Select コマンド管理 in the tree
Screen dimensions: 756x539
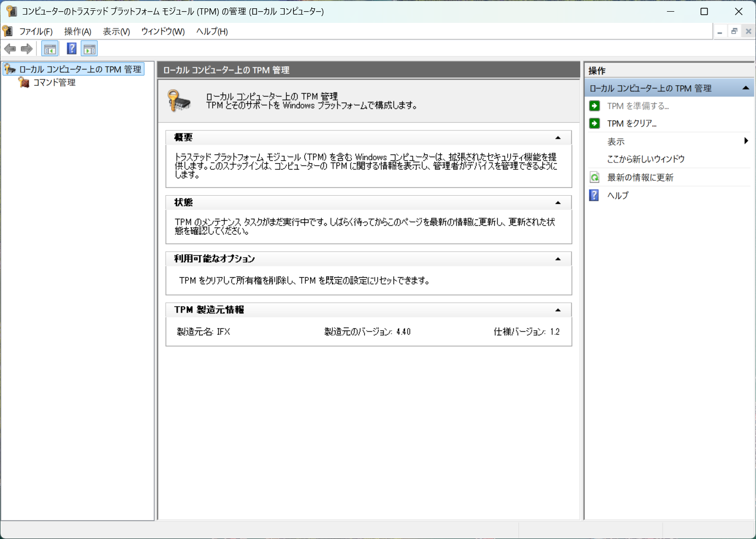point(54,83)
